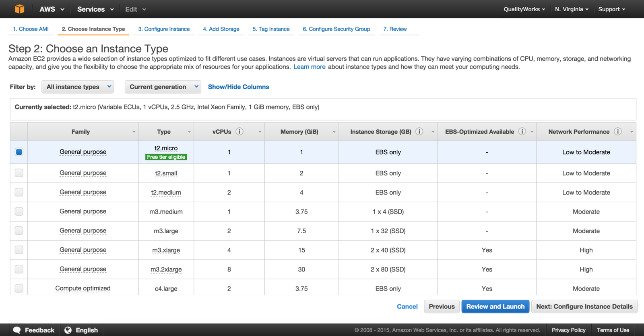Click Show/Hide Columns link
The height and width of the screenshot is (336, 644).
[x=238, y=87]
